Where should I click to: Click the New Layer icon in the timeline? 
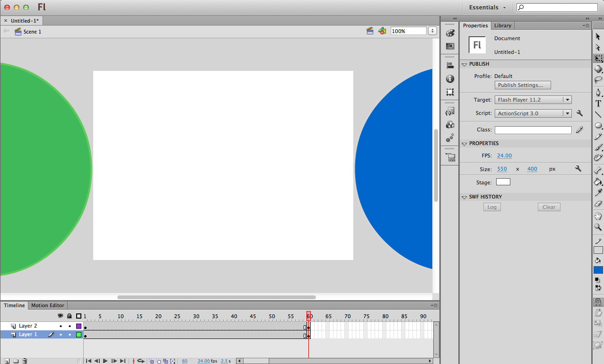7,361
